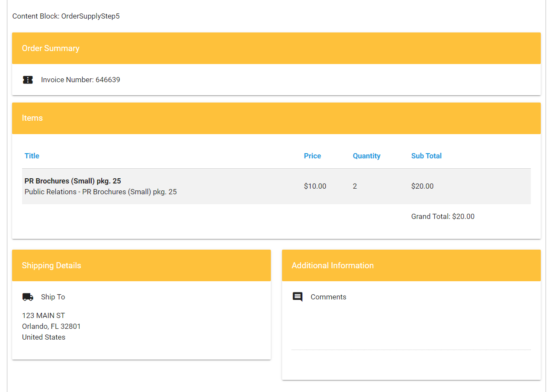549x392 pixels.
Task: Select the Order Summary header bar
Action: (x=276, y=48)
